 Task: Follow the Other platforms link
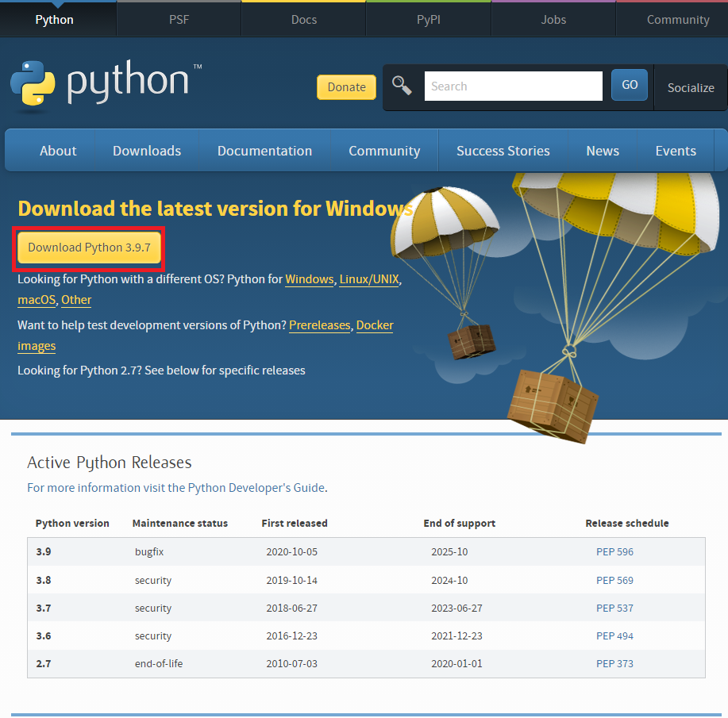(76, 300)
